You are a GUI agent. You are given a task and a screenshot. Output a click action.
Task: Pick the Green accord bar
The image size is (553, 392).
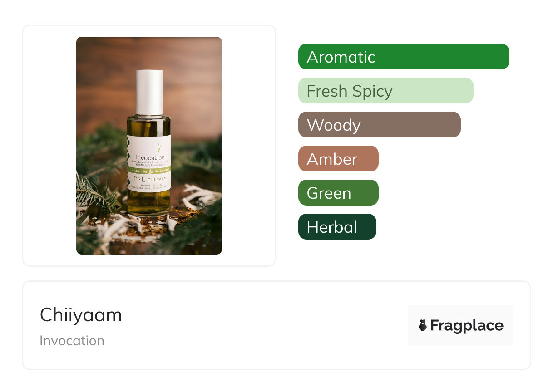pos(338,193)
